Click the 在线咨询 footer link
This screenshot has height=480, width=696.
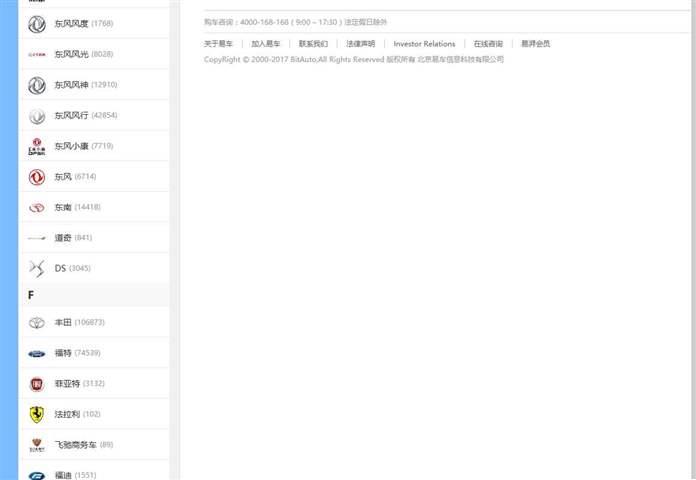tap(488, 44)
